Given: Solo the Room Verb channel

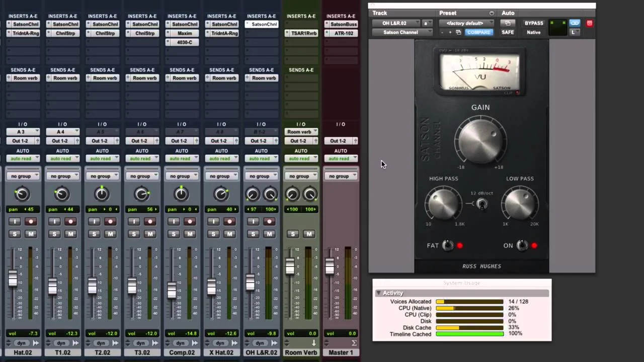Looking at the screenshot, I should click(293, 234).
